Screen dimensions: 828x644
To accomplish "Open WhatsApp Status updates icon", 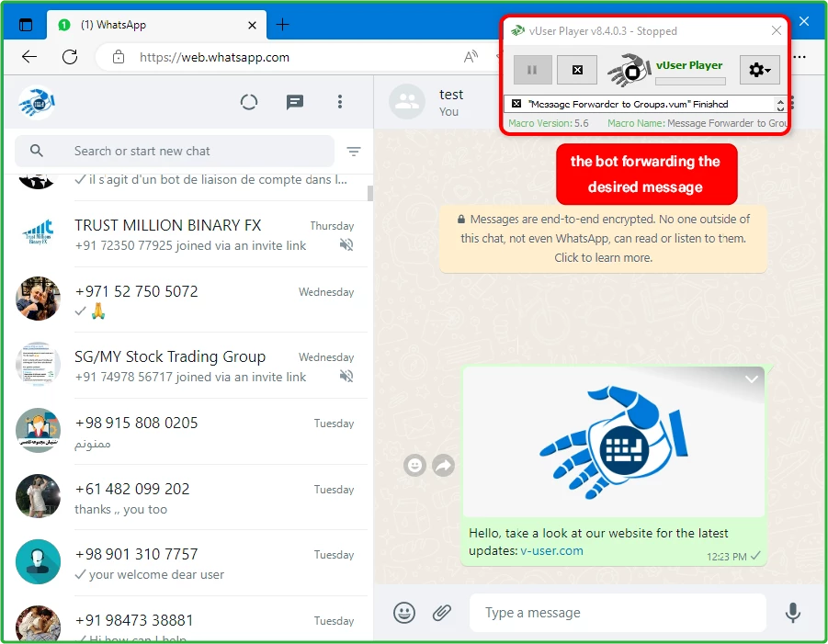I will [249, 102].
